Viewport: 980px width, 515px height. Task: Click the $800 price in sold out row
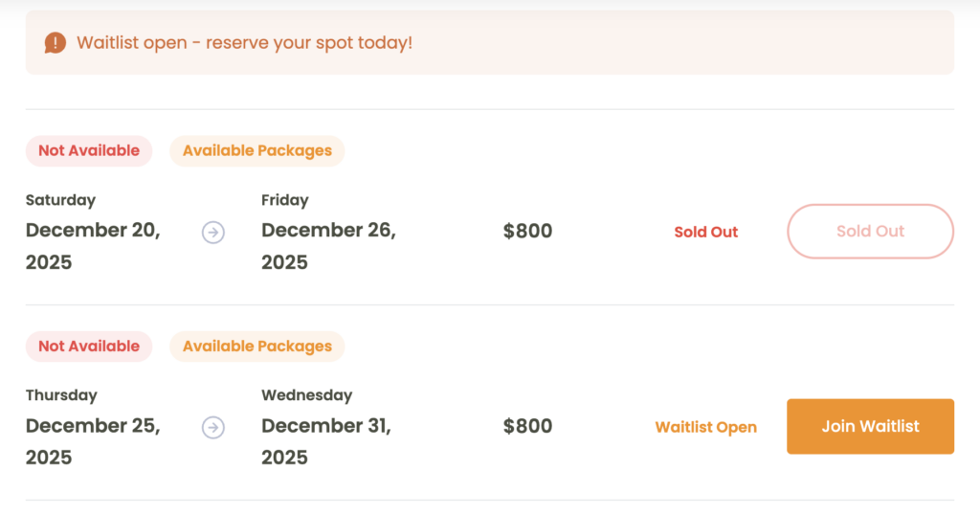tap(527, 232)
